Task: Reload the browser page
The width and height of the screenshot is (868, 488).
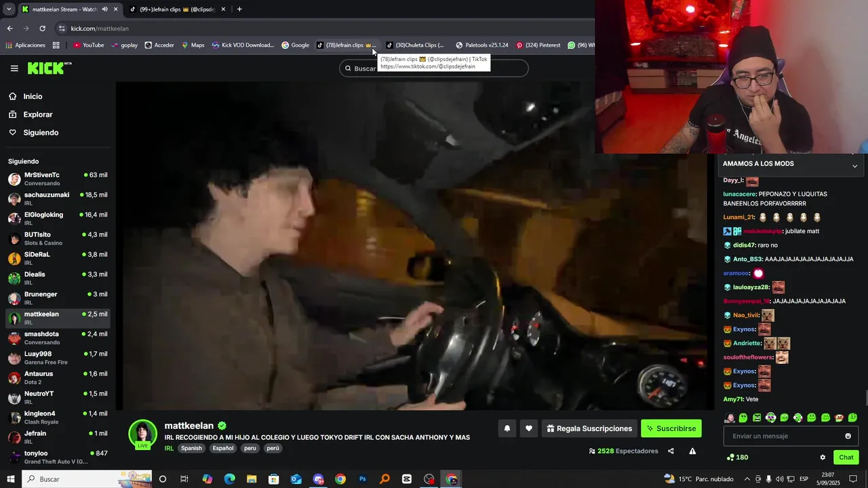Action: click(42, 28)
